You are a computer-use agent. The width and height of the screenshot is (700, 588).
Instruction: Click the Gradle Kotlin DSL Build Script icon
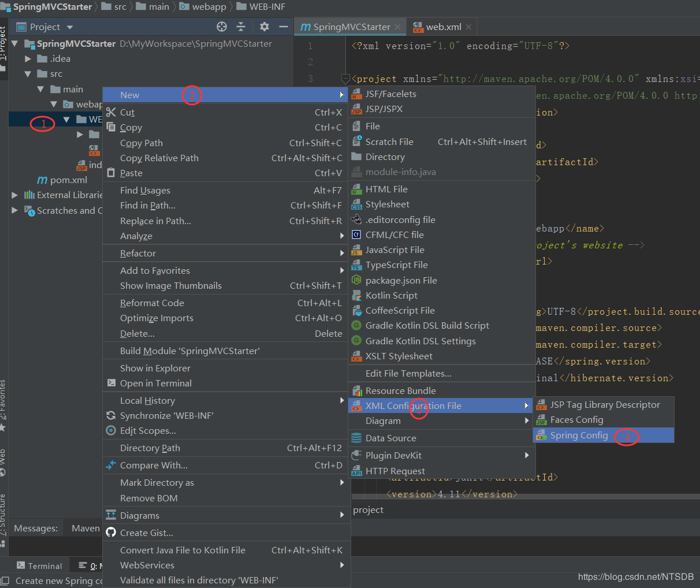[x=357, y=326]
